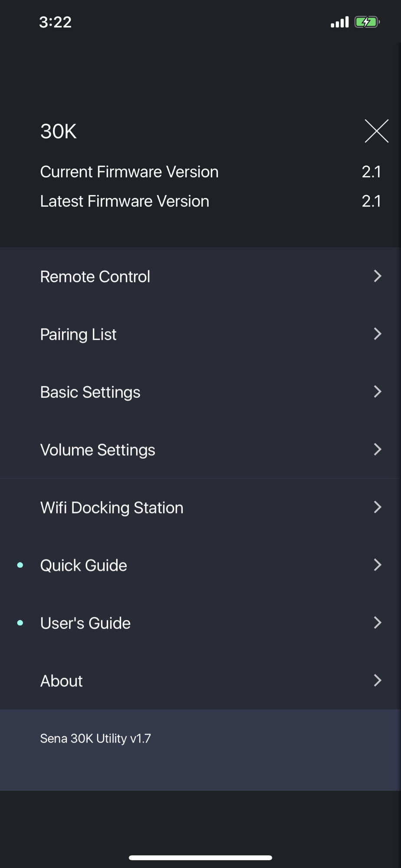
Task: Tap the teal dot beside User's Guide
Action: (20, 623)
